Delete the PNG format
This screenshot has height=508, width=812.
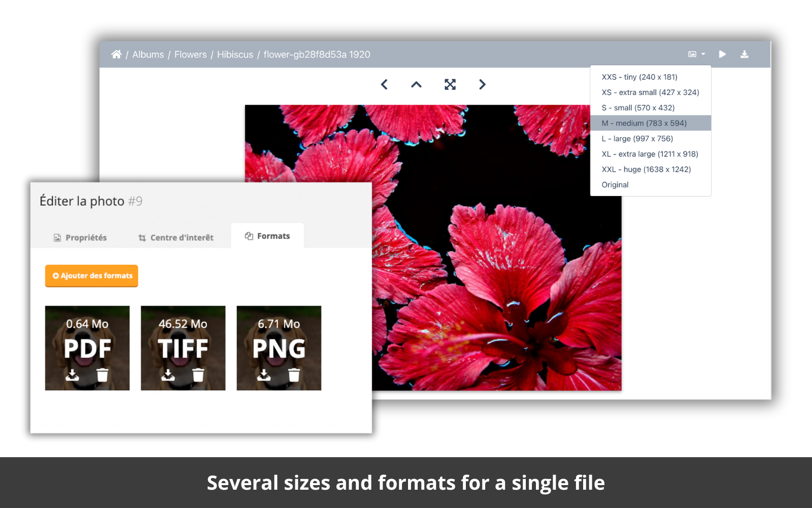[x=294, y=375]
